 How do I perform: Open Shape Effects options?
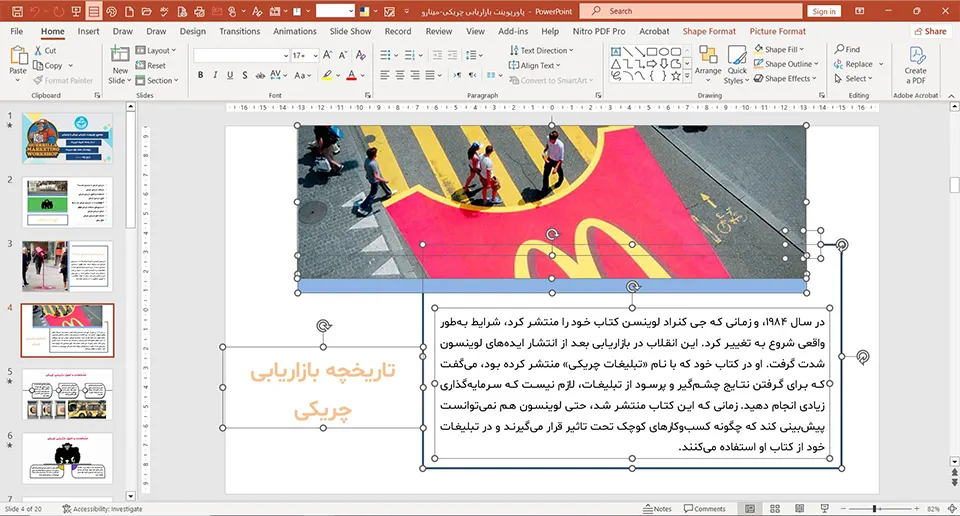pyautogui.click(x=785, y=78)
